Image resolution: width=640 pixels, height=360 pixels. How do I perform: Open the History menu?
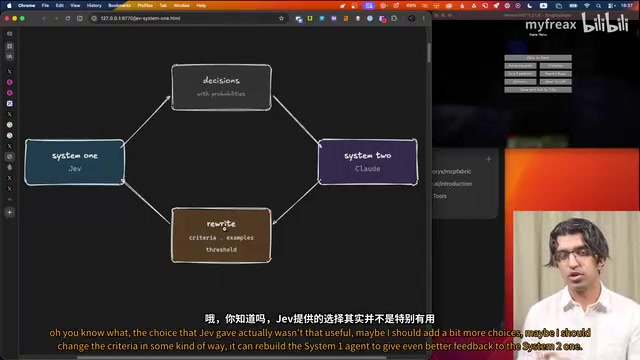coord(94,5)
